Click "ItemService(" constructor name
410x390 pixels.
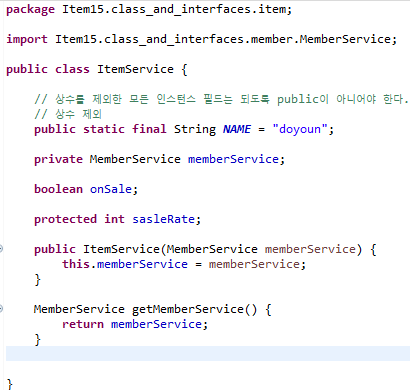point(124,249)
